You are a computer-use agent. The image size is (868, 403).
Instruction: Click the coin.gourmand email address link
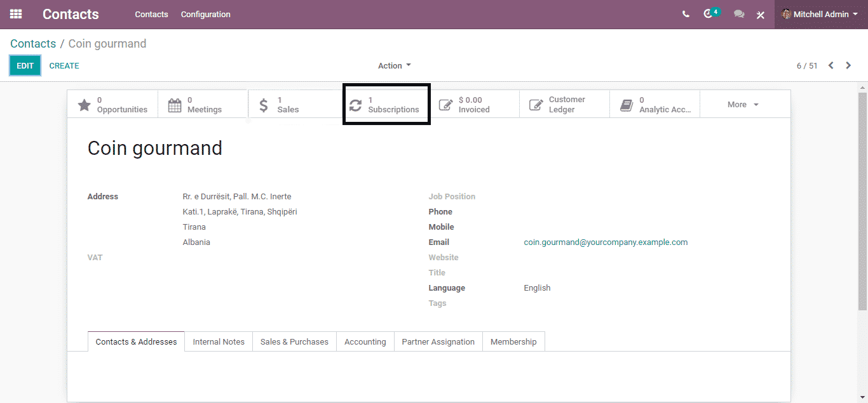click(x=606, y=242)
